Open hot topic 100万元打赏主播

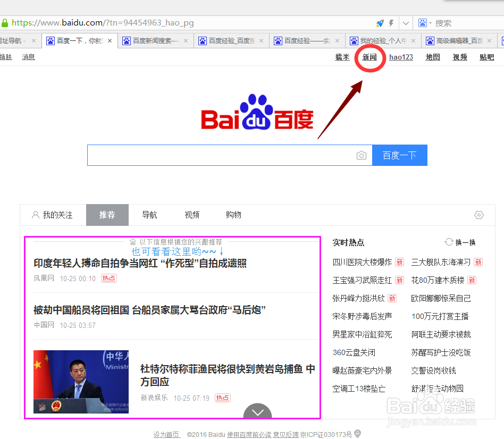coord(440,317)
